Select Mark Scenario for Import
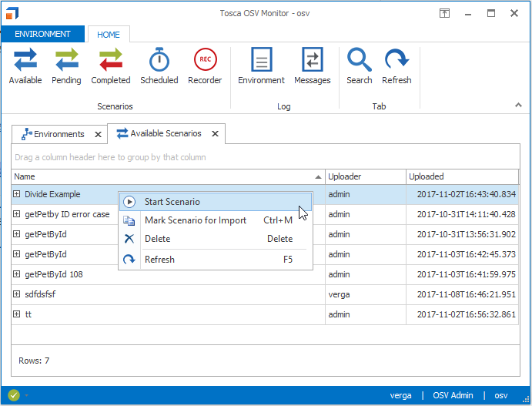 pyautogui.click(x=196, y=220)
